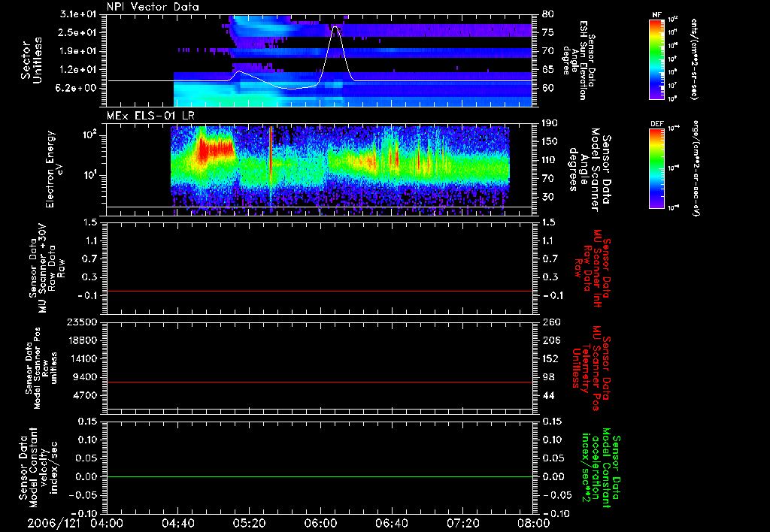
Task: Click the "05:20" time tick label
Action: [249, 523]
